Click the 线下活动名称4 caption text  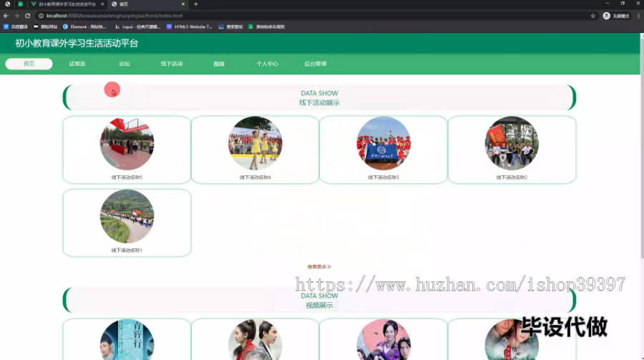tap(255, 177)
